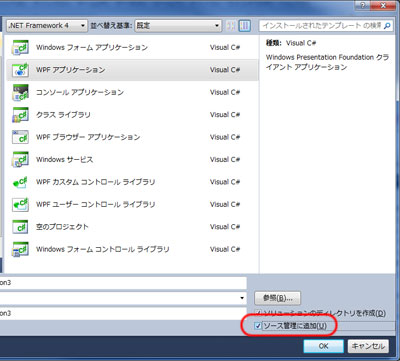This screenshot has height=361, width=400.
Task: Click the project name input field
Action: coord(123,283)
